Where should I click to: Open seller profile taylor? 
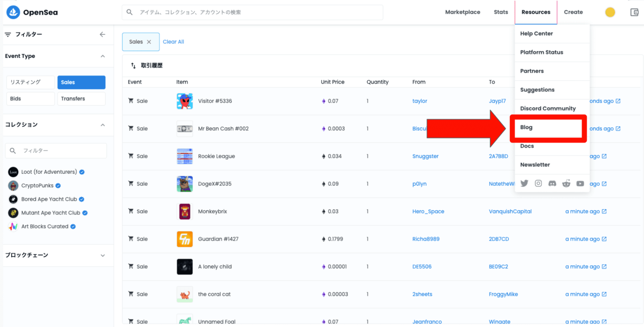point(420,101)
